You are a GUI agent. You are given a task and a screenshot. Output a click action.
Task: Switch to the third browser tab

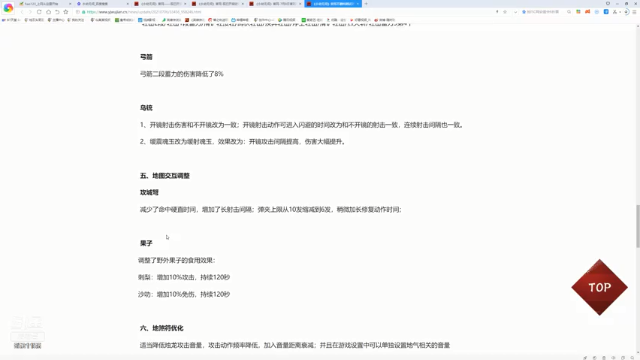pyautogui.click(x=160, y=4)
